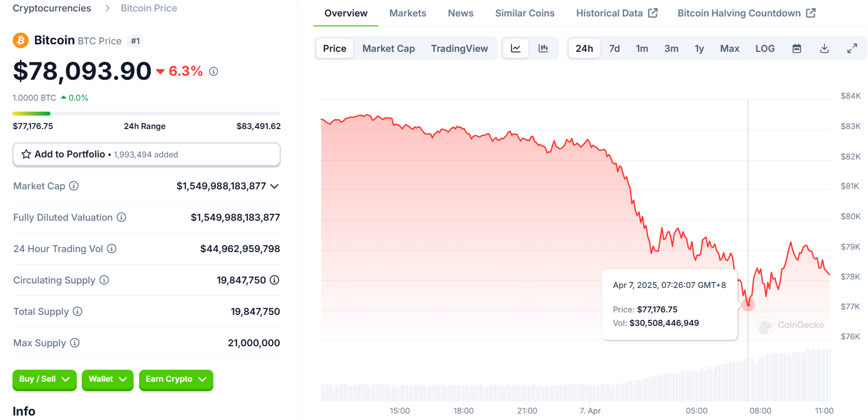The image size is (868, 420).
Task: Select the Price chart toggle
Action: pos(335,48)
